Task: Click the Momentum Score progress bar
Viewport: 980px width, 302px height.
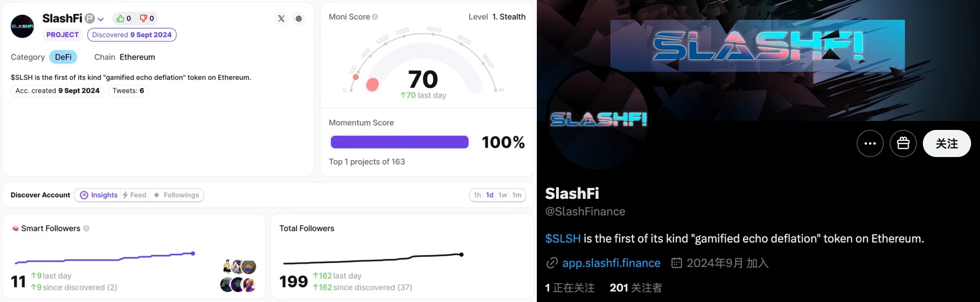Action: [400, 142]
